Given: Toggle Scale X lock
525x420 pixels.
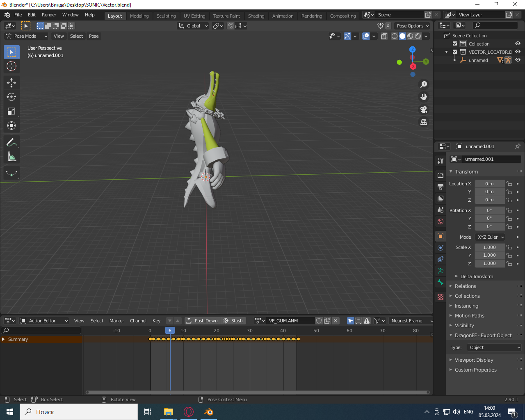Looking at the screenshot, I should [509, 247].
